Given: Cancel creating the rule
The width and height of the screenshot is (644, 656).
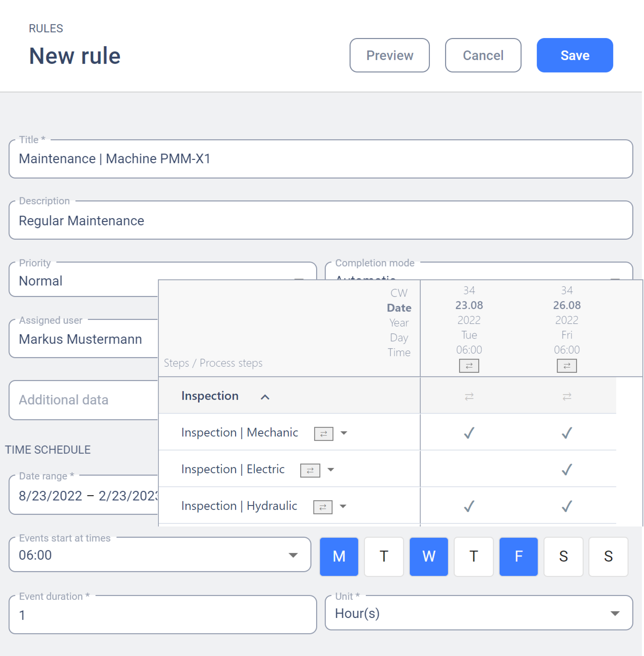Looking at the screenshot, I should pos(483,55).
